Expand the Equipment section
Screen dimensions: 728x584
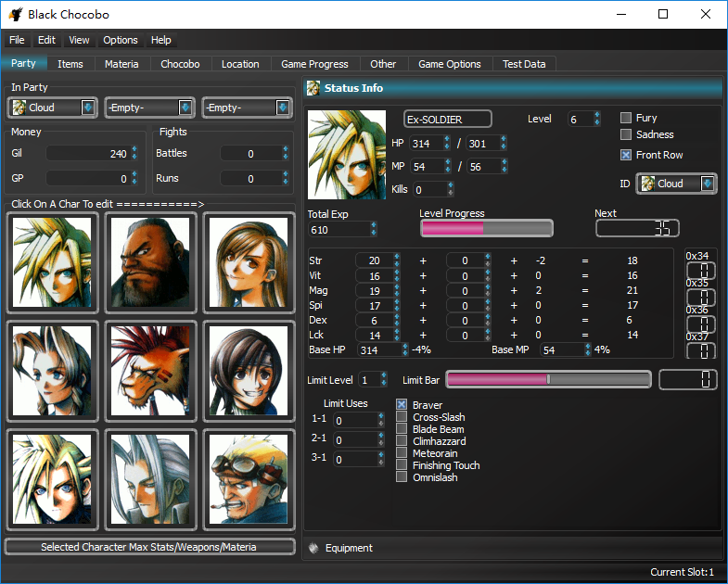[513, 548]
